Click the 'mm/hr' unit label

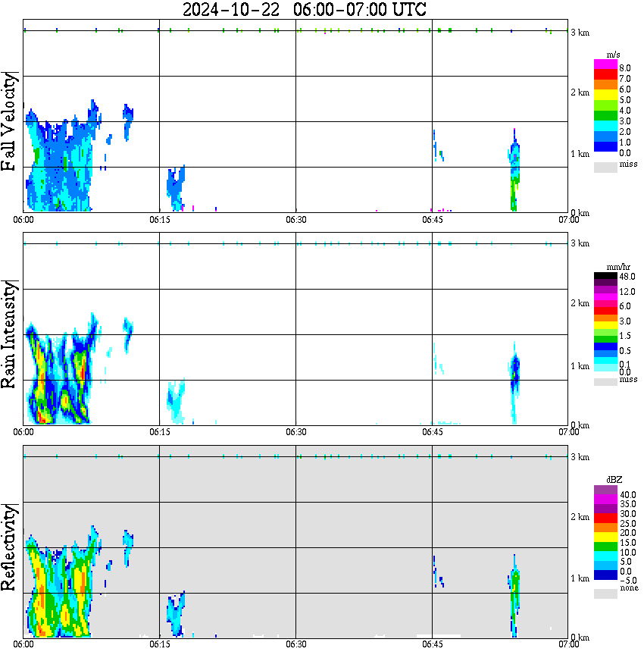618,268
